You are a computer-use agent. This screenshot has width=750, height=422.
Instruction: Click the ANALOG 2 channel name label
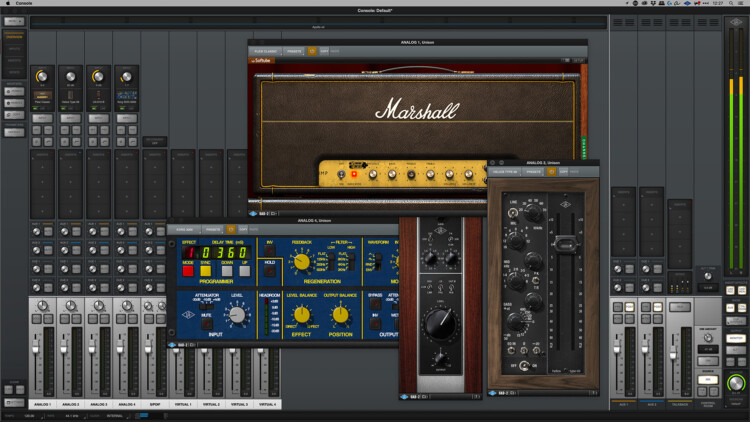[70, 404]
